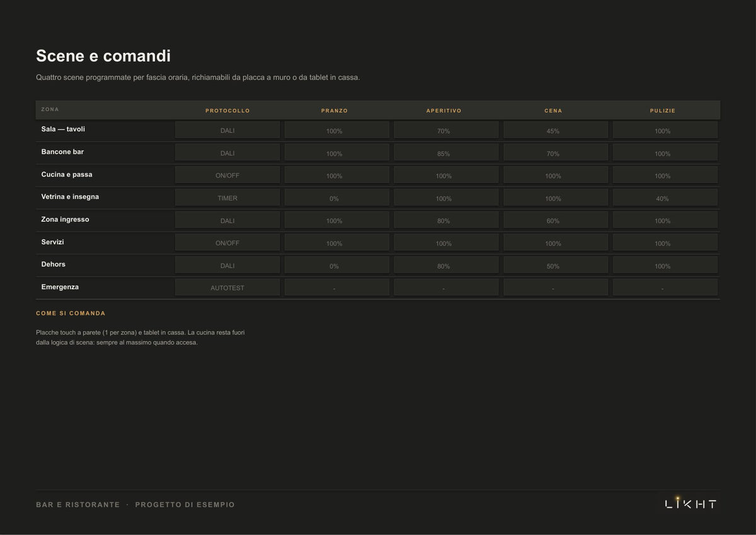756x535 pixels.
Task: Select the Zona ingresso row label
Action: click(65, 219)
